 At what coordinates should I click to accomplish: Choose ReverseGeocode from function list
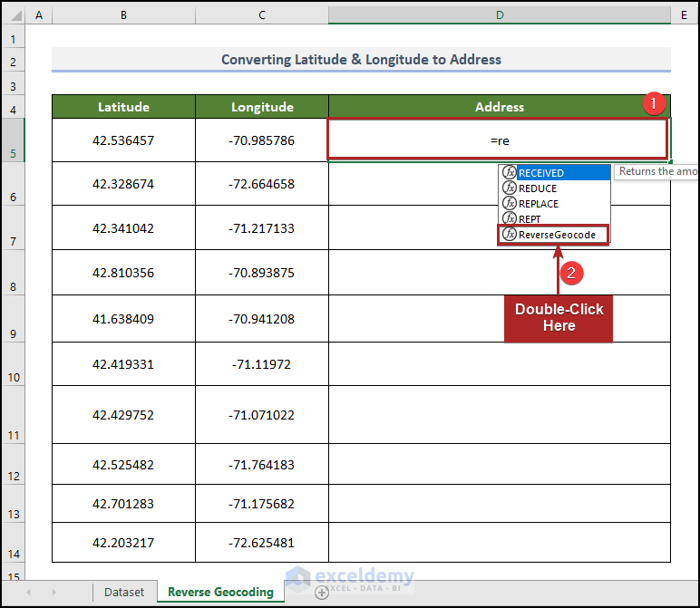point(554,235)
